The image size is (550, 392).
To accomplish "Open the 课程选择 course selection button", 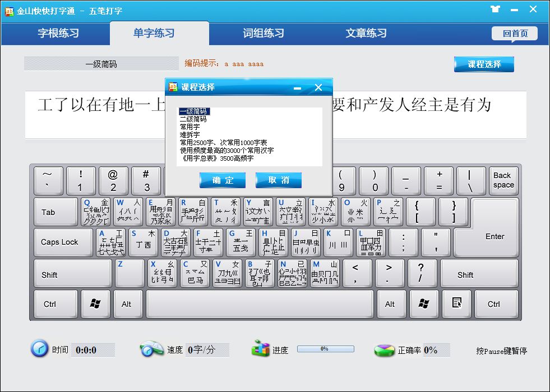I will 484,64.
